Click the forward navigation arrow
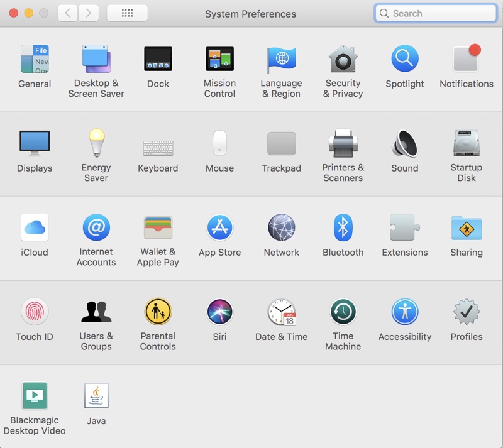Image resolution: width=503 pixels, height=448 pixels. tap(88, 13)
